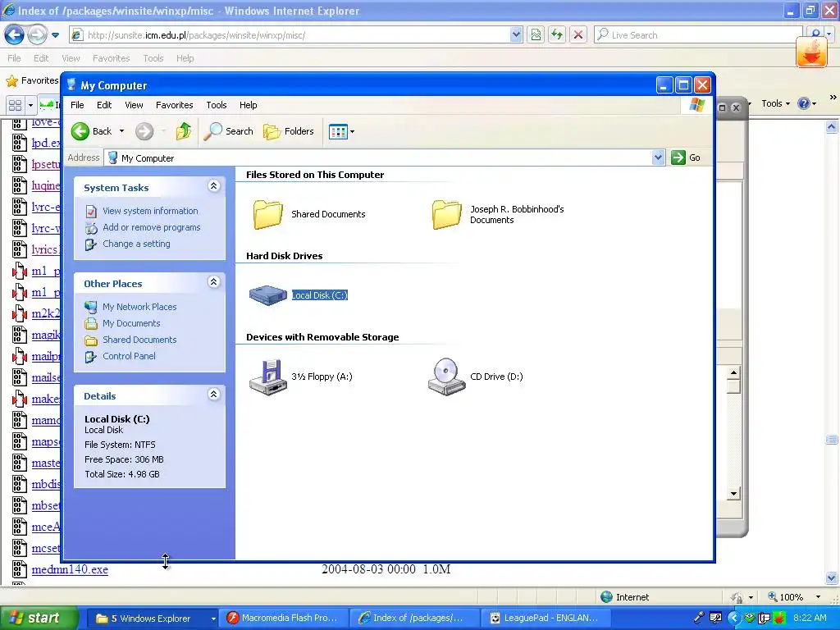This screenshot has width=840, height=630.
Task: Open the medmn140.exe link
Action: (x=70, y=569)
